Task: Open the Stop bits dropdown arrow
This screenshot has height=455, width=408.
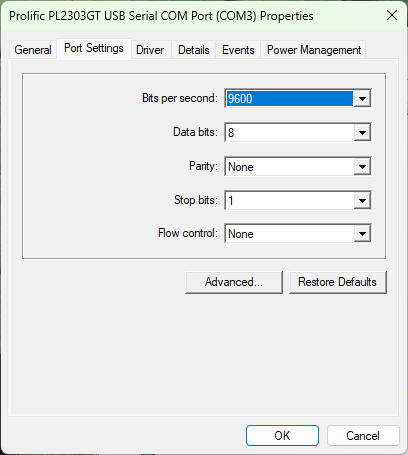Action: [362, 201]
